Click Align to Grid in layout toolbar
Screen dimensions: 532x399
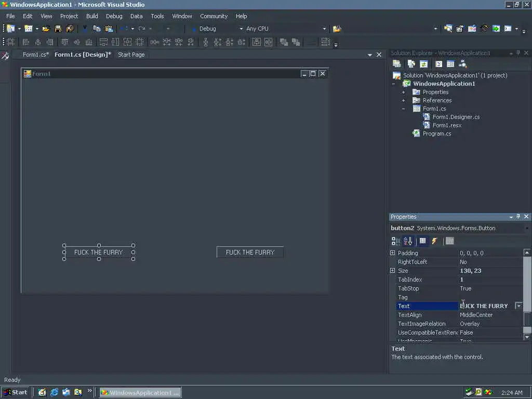[10, 42]
